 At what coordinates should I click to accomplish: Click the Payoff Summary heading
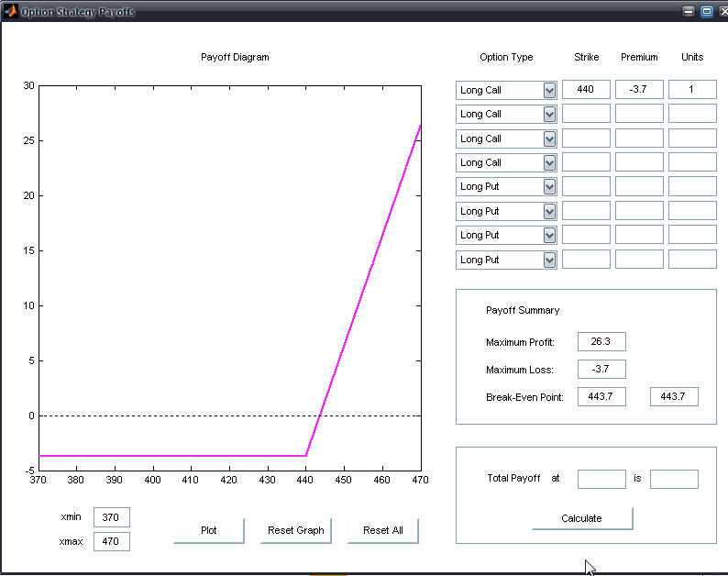click(523, 310)
